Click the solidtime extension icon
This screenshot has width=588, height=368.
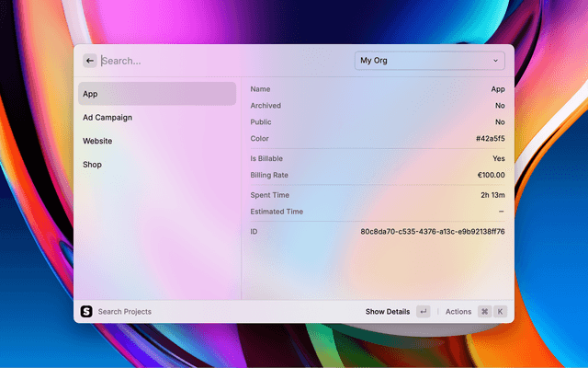(x=86, y=312)
